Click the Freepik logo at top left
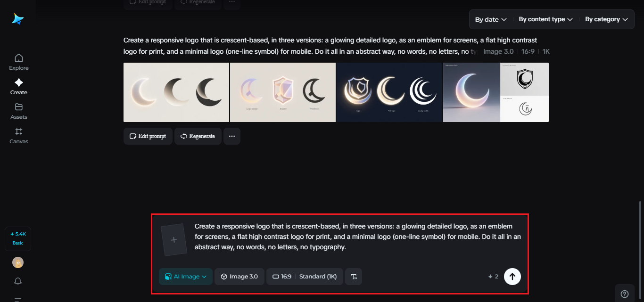Screen dimensions: 644x302 pyautogui.click(x=17, y=19)
